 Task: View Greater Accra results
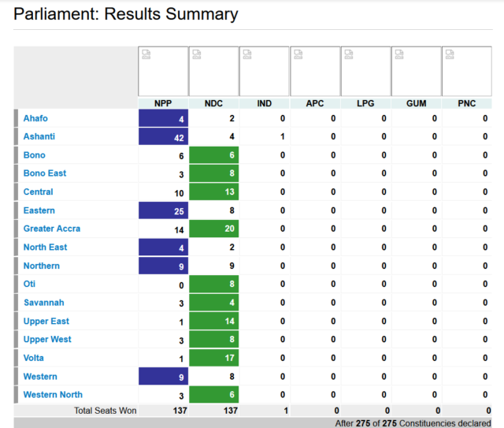click(52, 229)
